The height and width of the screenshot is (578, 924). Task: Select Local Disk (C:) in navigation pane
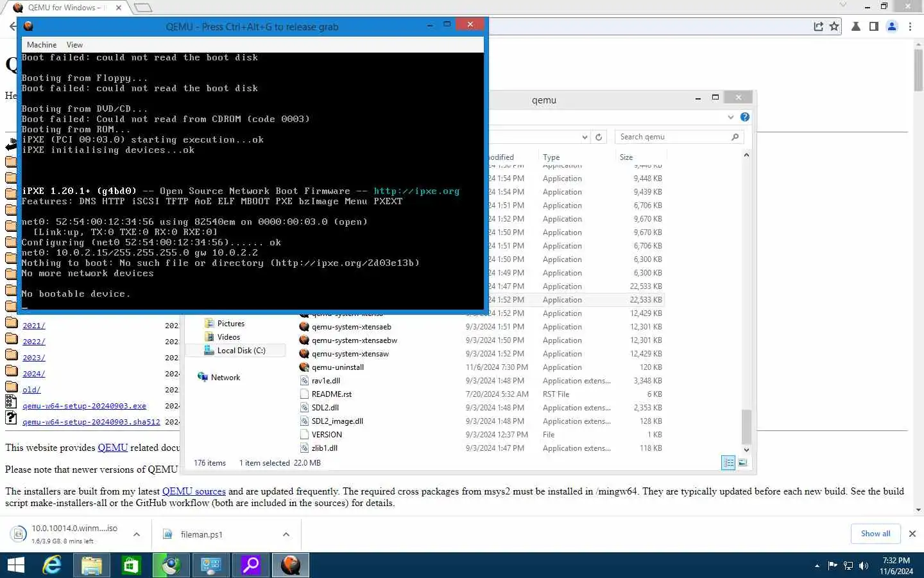[235, 351]
